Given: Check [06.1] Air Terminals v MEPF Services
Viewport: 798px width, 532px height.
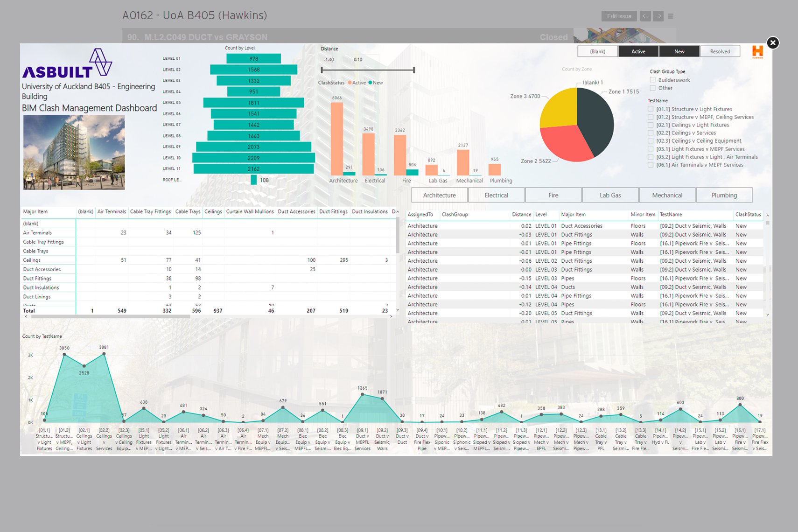Looking at the screenshot, I should coord(651,165).
